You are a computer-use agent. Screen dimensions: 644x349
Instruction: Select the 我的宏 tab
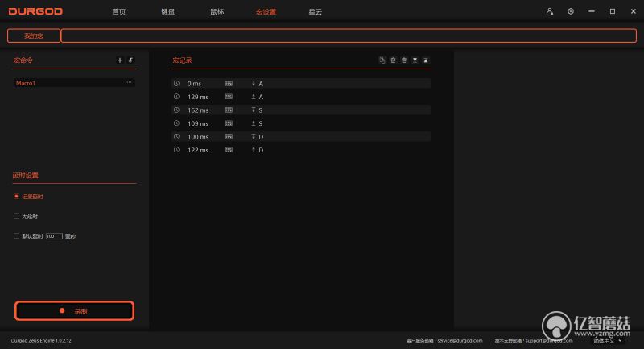34,35
